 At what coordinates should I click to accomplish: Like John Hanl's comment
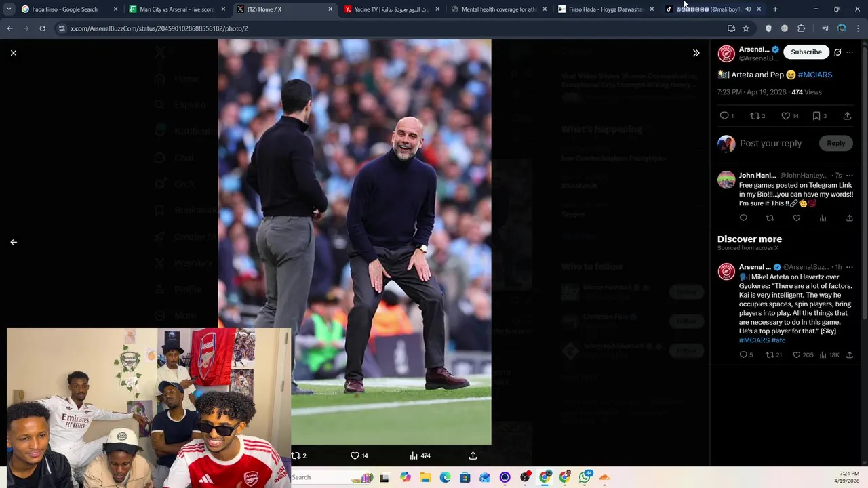pos(796,218)
